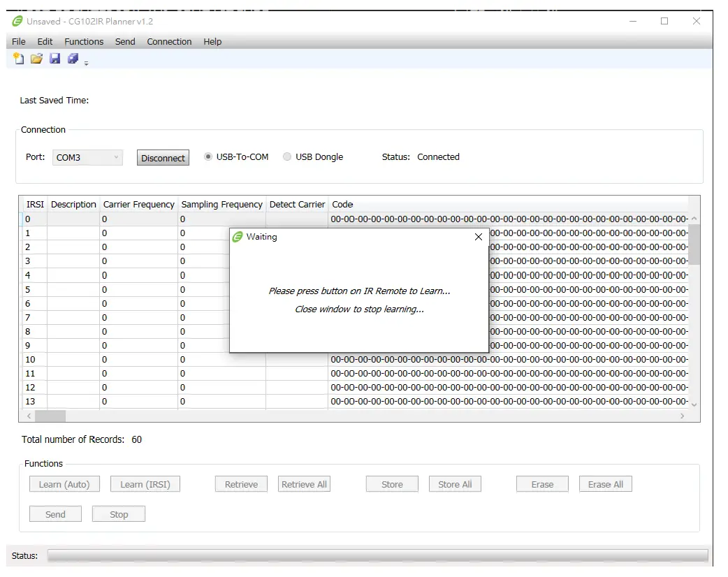The width and height of the screenshot is (728, 577).
Task: Click the Sampling Frequency cell of row 11
Action: (x=222, y=374)
